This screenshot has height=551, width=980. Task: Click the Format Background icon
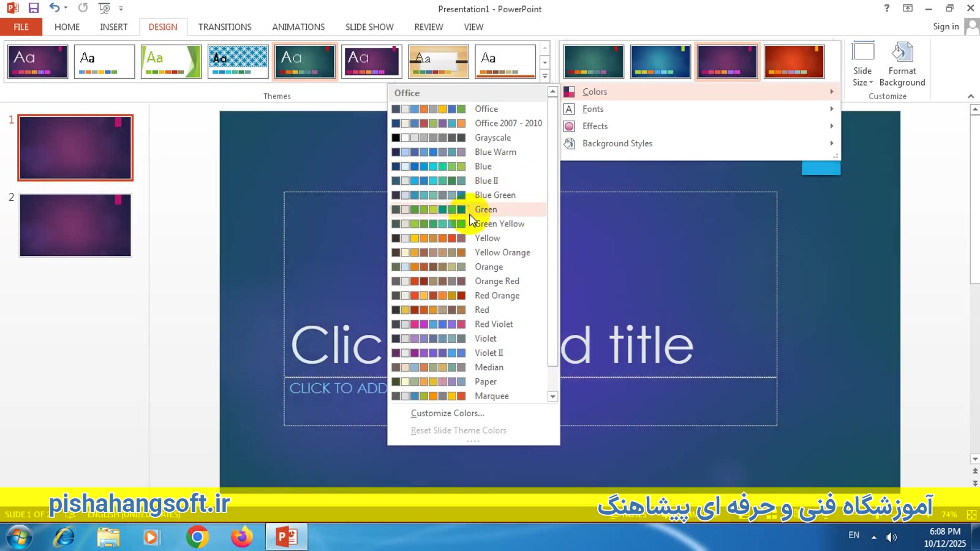[902, 51]
